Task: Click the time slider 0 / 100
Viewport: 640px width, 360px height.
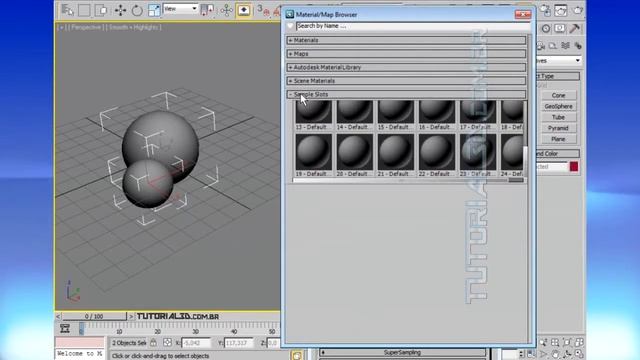Action: point(94,316)
